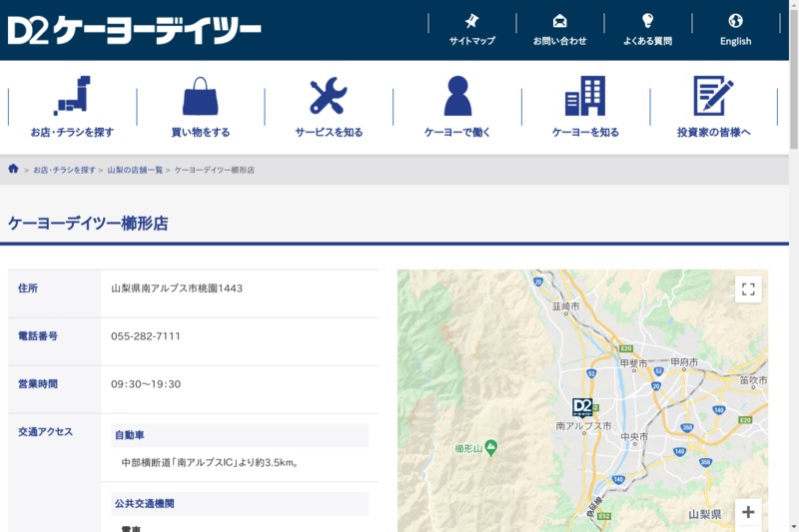The height and width of the screenshot is (532, 799).
Task: Click the お問い合わせ envelope icon
Action: 559,21
